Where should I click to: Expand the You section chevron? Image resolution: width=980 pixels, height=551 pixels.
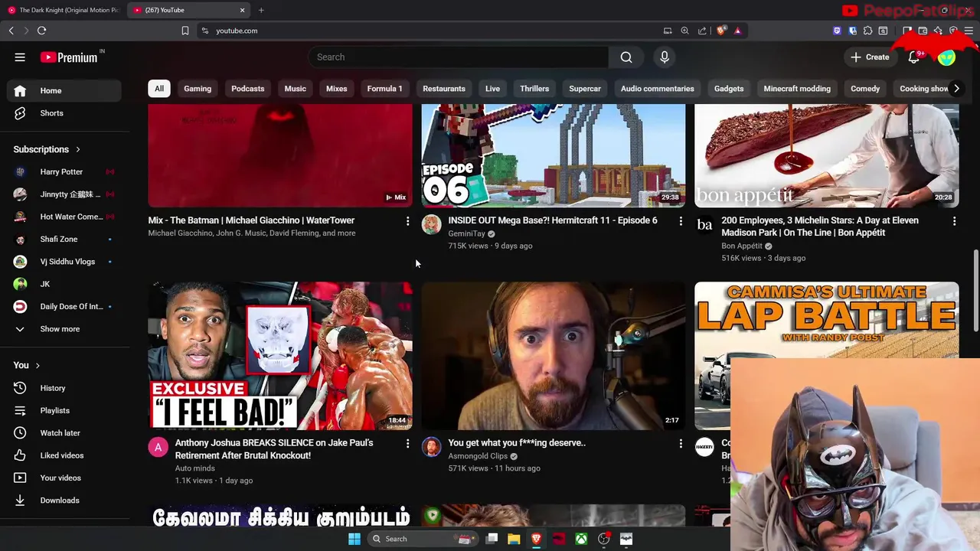pyautogui.click(x=37, y=366)
